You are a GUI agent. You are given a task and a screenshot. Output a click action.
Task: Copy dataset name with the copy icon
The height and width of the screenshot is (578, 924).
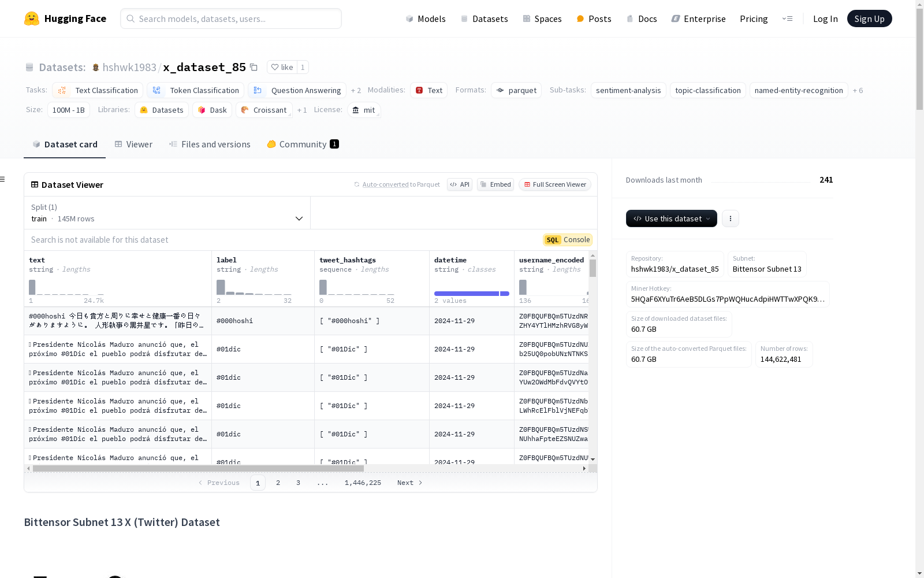coord(254,67)
